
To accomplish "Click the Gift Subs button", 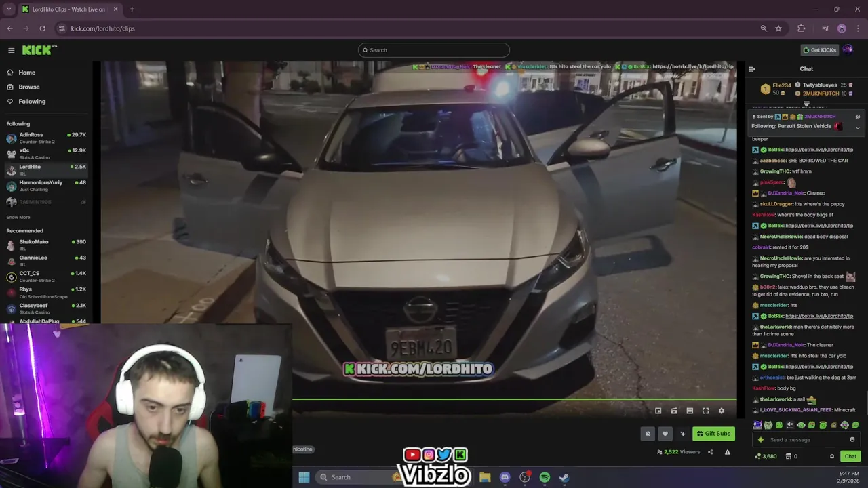I will pos(713,434).
